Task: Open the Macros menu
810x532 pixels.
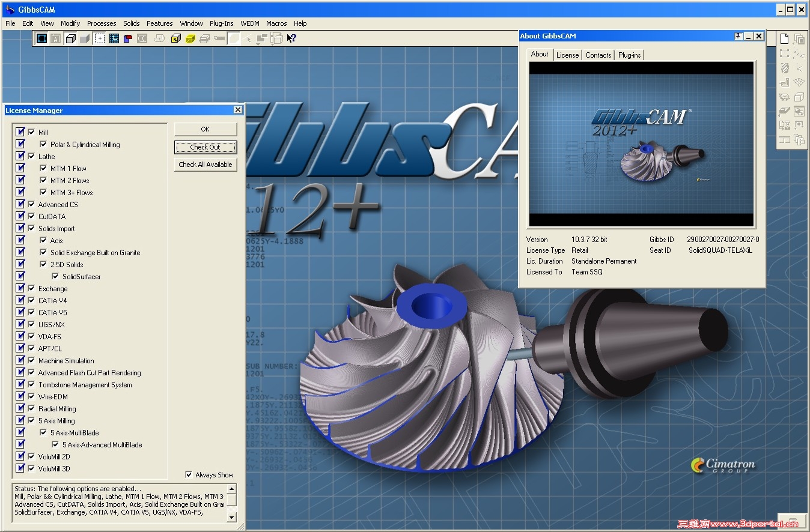Action: click(x=276, y=23)
